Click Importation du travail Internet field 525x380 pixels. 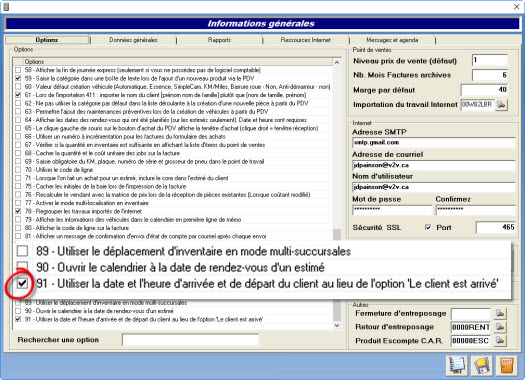[x=477, y=104]
